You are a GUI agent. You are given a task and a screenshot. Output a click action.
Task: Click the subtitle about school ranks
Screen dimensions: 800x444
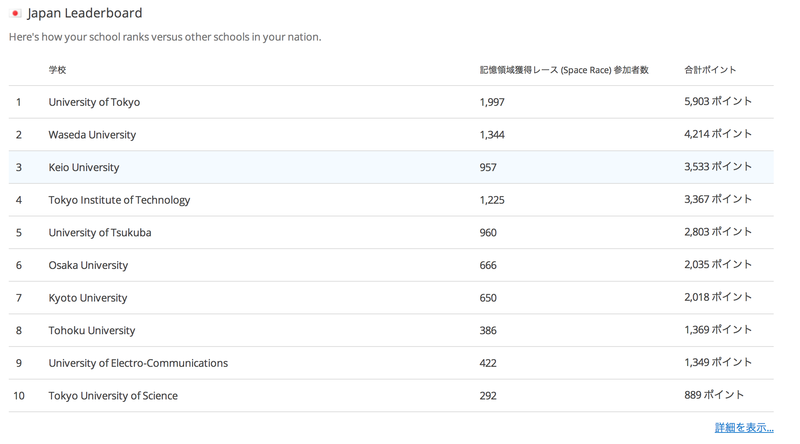coord(165,37)
